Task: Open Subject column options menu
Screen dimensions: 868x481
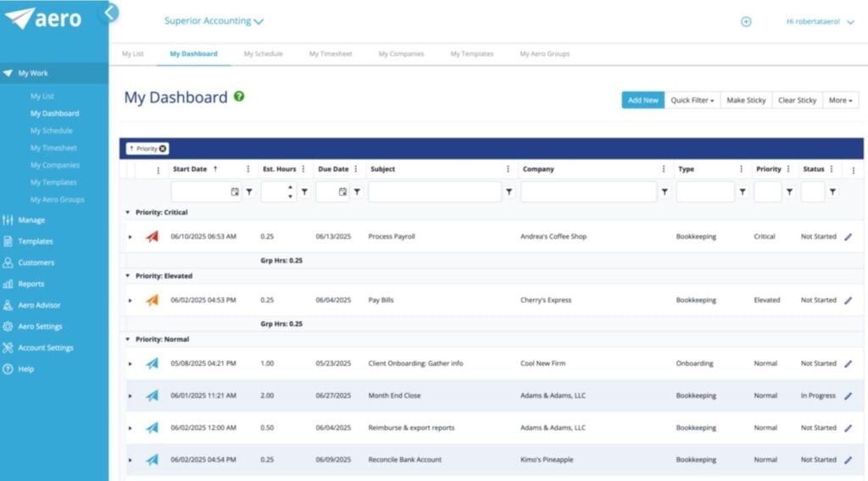Action: coord(509,169)
